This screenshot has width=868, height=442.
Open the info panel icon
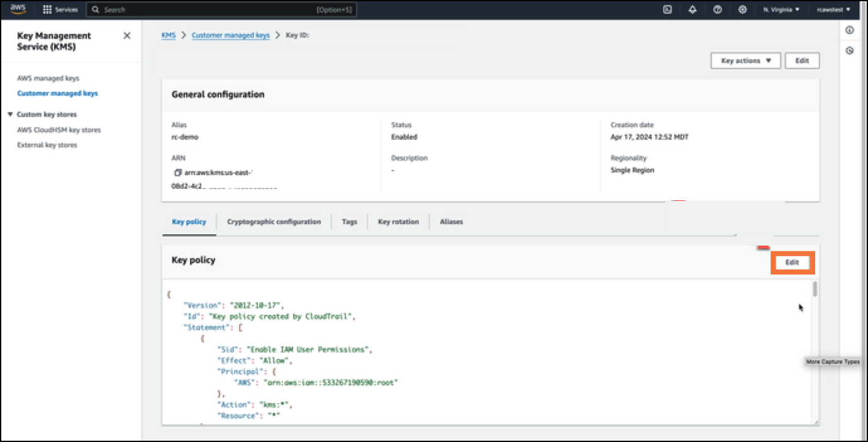point(850,30)
